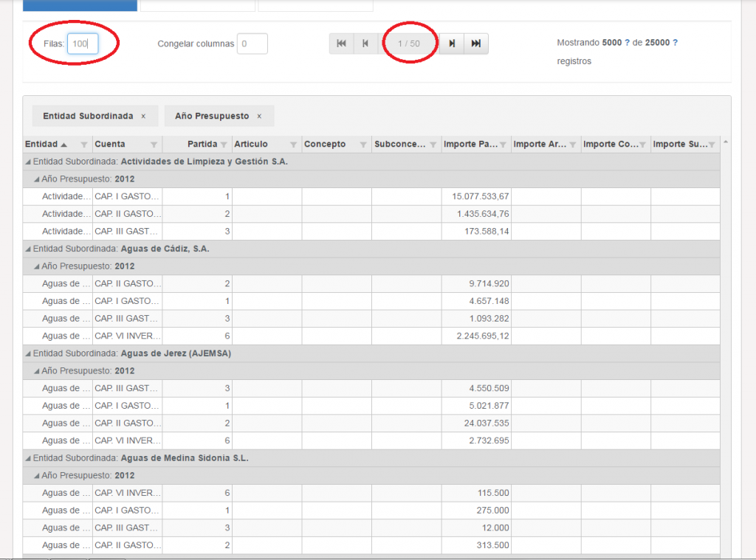This screenshot has width=756, height=560.
Task: Click scroll-up arrow of table scrollbar
Action: (726, 142)
